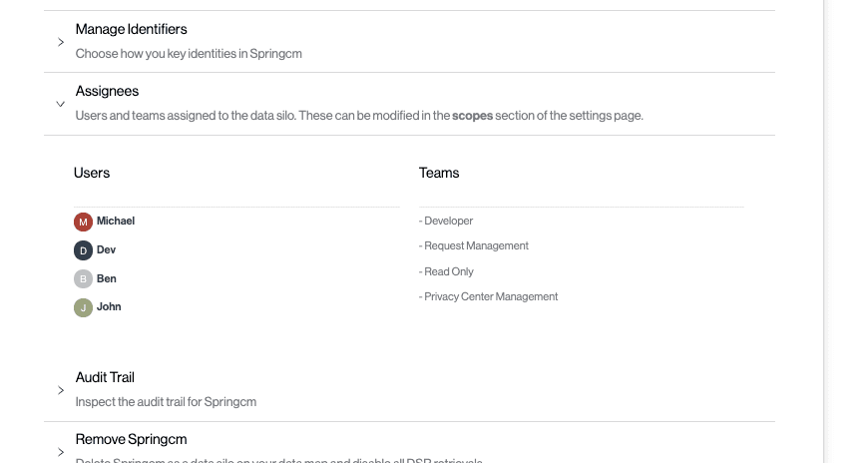
Task: Click Ben's gray avatar icon
Action: [x=83, y=279]
